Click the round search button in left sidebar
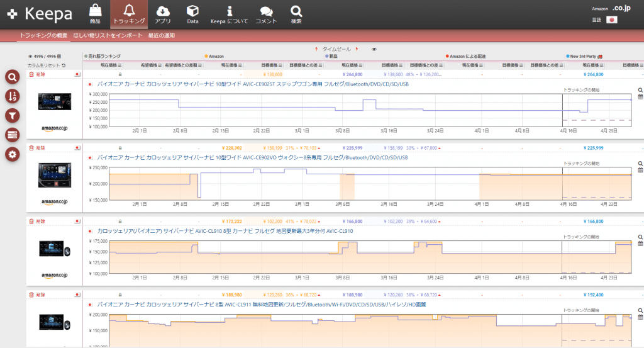This screenshot has height=348, width=644. pos(12,77)
